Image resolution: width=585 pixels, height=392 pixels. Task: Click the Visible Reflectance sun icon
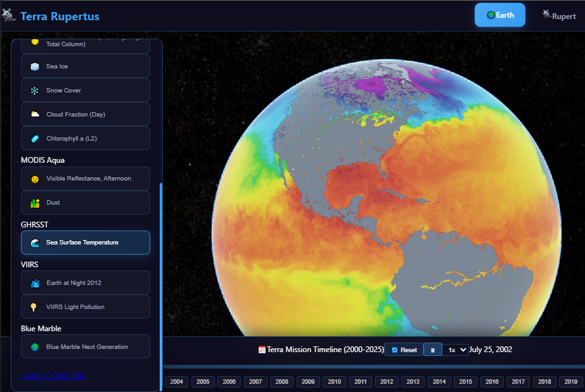point(35,179)
